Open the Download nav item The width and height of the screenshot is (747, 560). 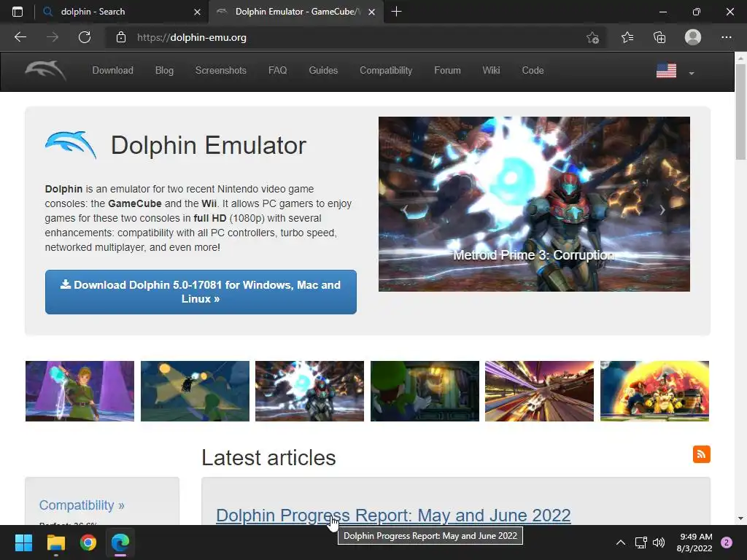click(112, 71)
